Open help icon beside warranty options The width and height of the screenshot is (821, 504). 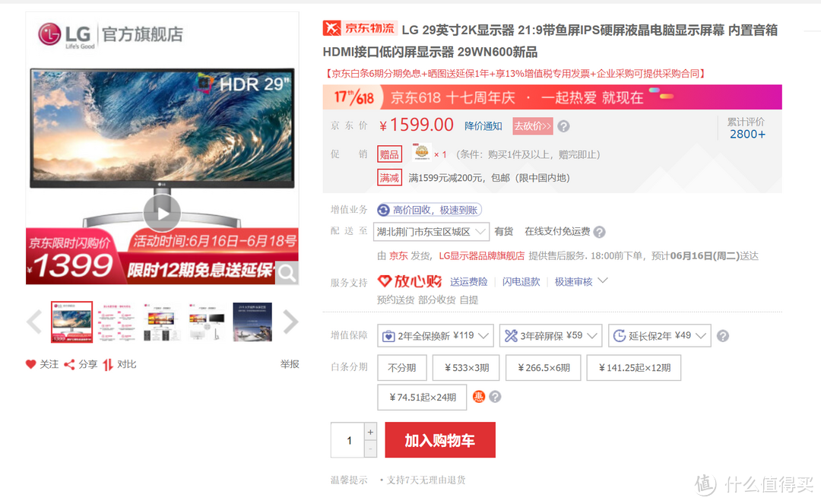pyautogui.click(x=723, y=336)
